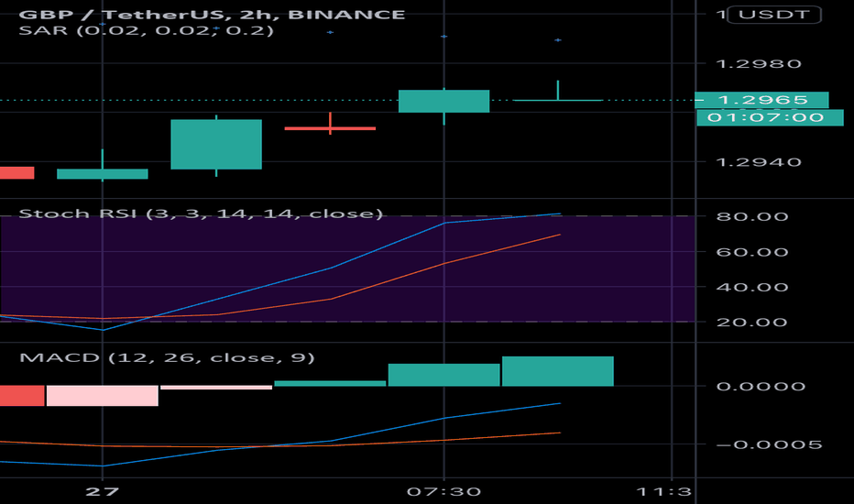The height and width of the screenshot is (504, 854).
Task: Click the largest green candlestick body
Action: click(x=216, y=145)
